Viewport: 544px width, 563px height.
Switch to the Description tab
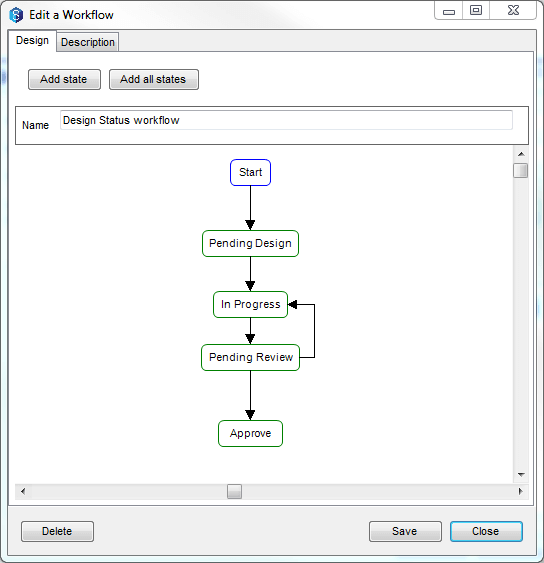pos(88,42)
